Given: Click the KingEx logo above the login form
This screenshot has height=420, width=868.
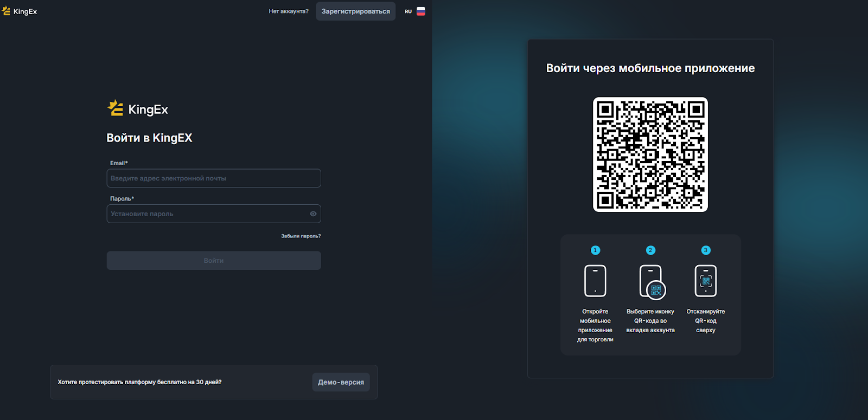Looking at the screenshot, I should coord(138,109).
